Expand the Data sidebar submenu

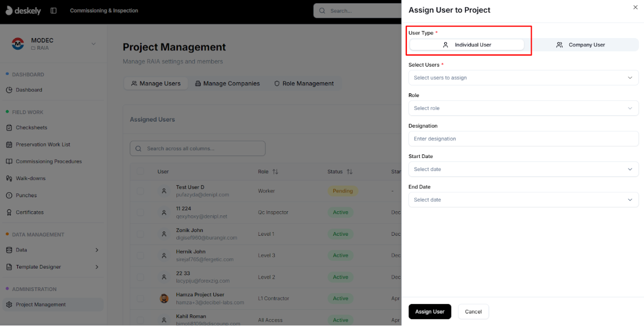[52, 250]
